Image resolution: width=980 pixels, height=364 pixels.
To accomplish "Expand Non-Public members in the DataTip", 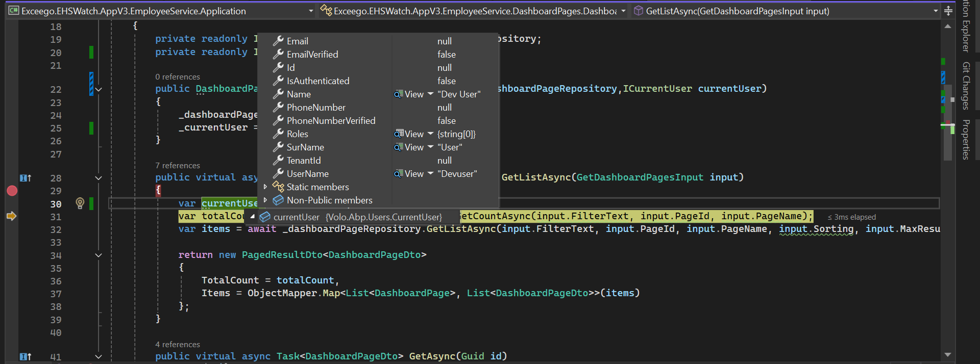I will [x=265, y=200].
